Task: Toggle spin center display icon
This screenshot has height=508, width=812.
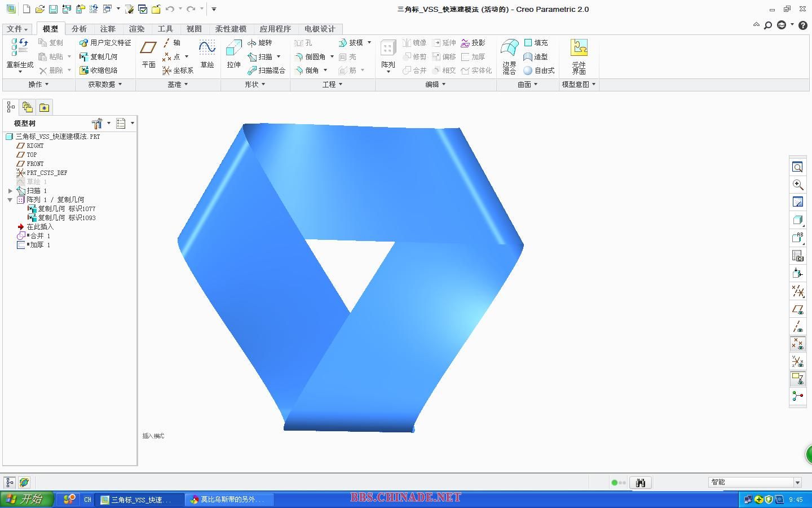Action: (x=797, y=396)
